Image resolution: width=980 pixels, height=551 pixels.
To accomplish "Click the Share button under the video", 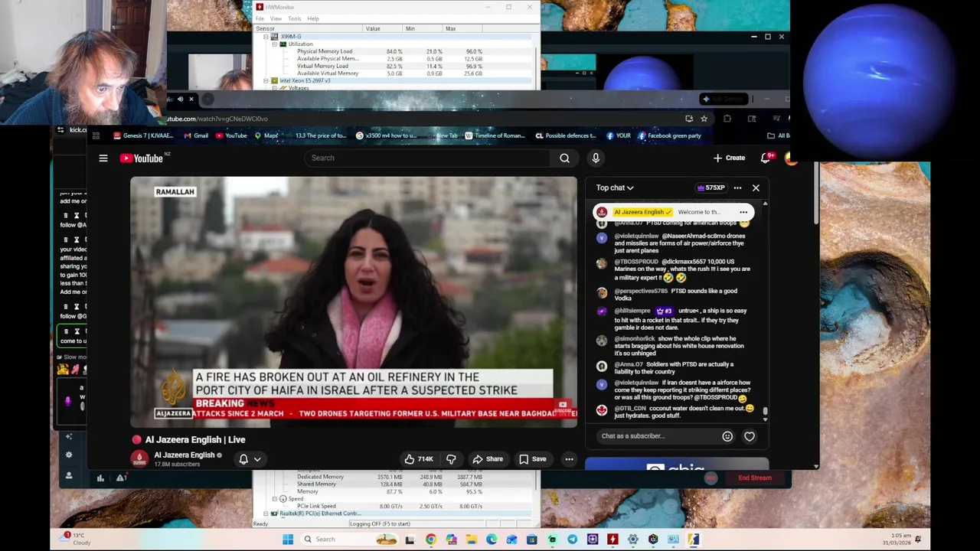I will 487,459.
